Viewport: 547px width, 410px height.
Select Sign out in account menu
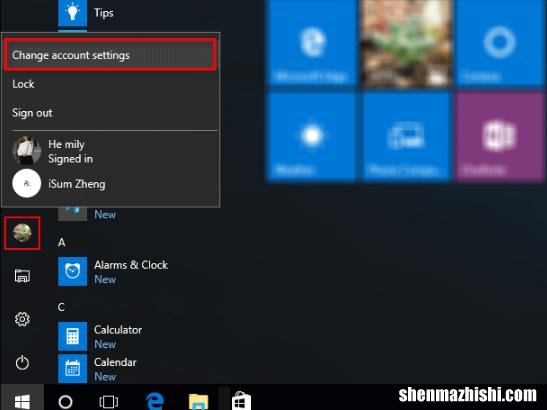(x=32, y=113)
